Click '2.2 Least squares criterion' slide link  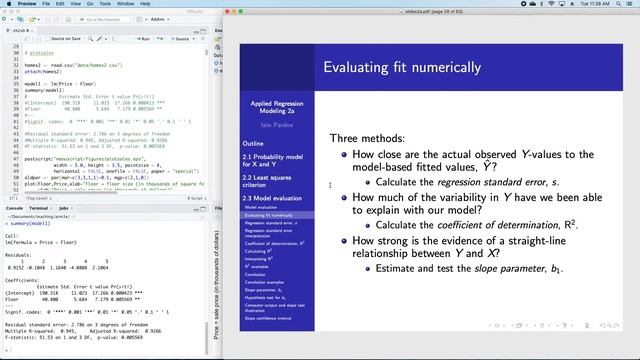[x=267, y=181]
